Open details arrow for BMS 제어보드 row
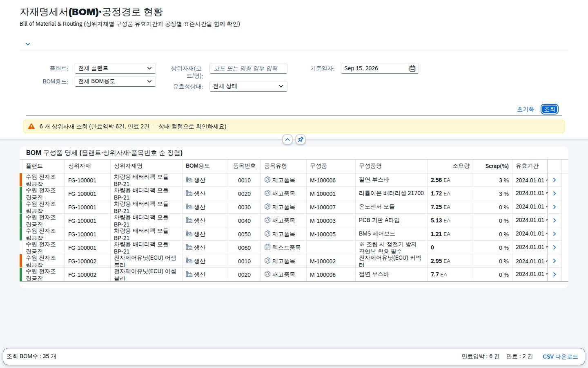The height and width of the screenshot is (368, 588). (x=555, y=234)
